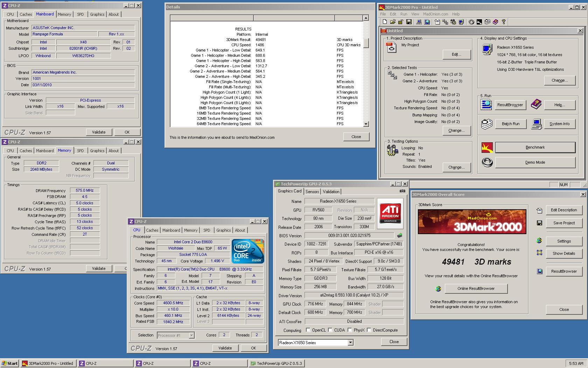Click the Batch Run stacked pages toolbar icon

pyautogui.click(x=487, y=22)
